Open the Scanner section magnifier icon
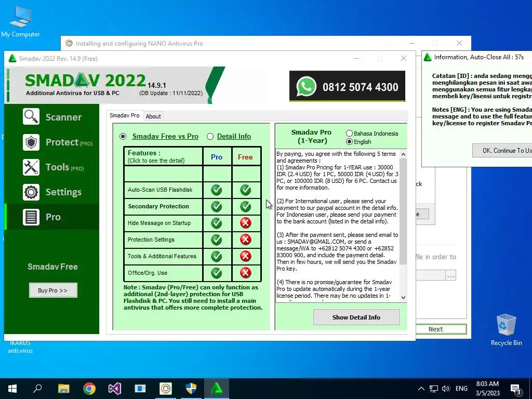The width and height of the screenshot is (532, 399). 31,117
